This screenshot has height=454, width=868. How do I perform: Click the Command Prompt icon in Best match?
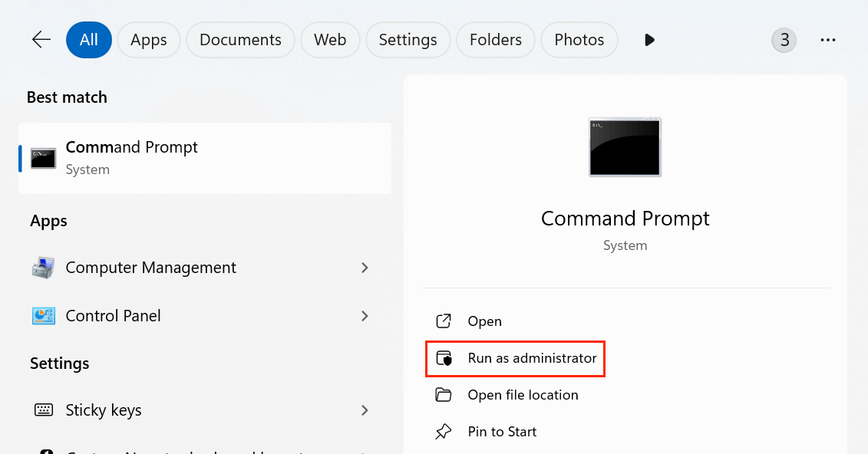tap(42, 158)
